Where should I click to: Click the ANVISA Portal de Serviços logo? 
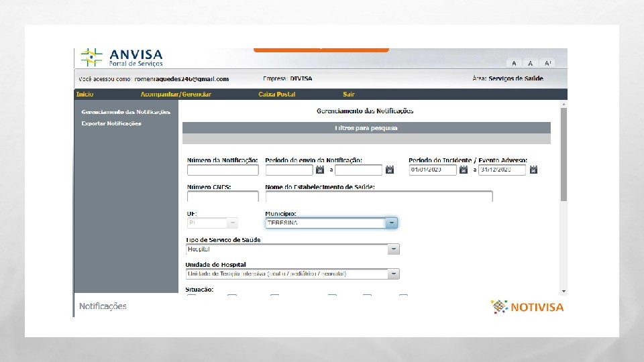[122, 58]
